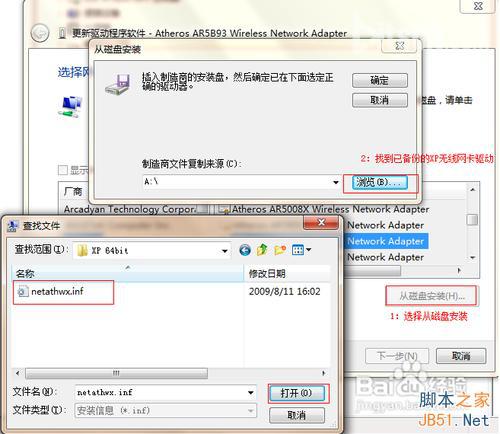Click 下一步(N) in the Update Driver window
Image resolution: width=500 pixels, height=434 pixels.
[397, 356]
